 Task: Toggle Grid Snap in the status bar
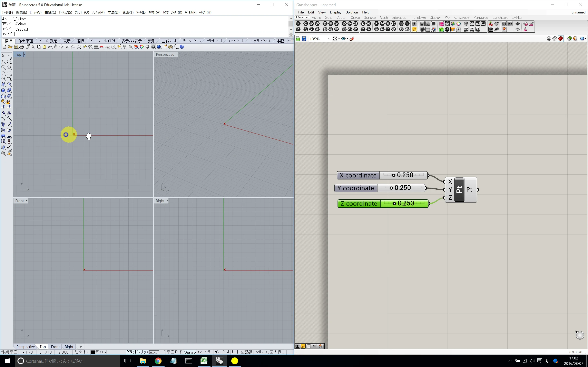(137, 352)
